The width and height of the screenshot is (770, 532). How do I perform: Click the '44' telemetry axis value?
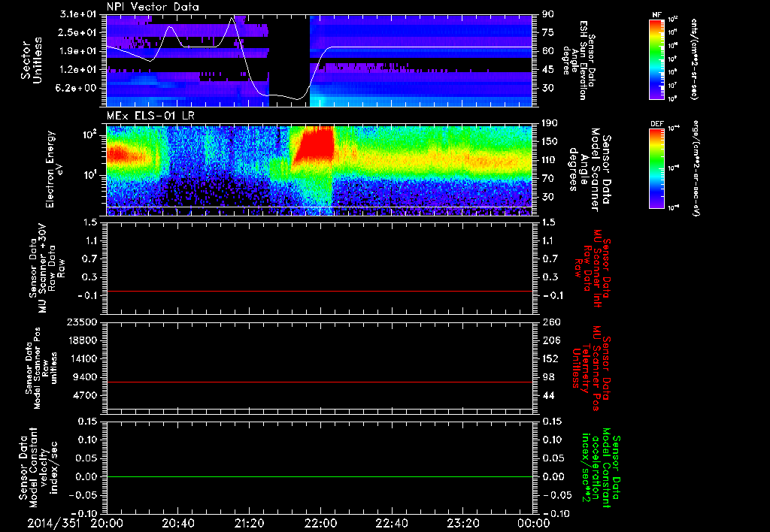coord(548,395)
